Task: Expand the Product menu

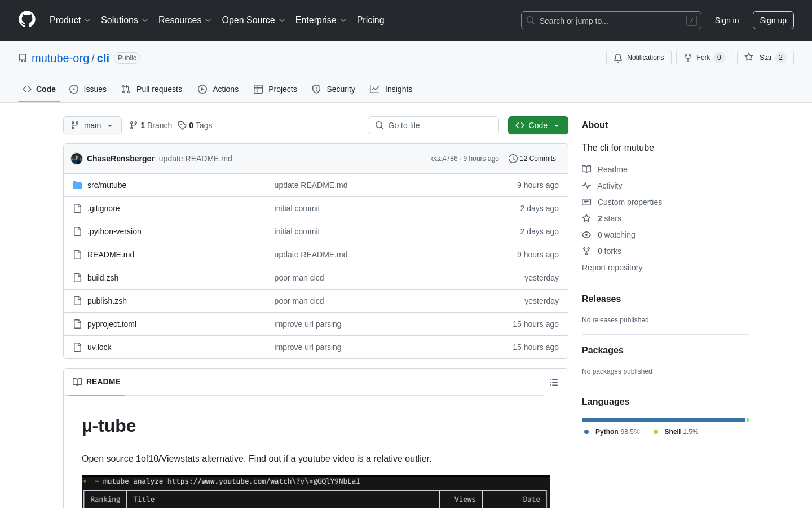Action: click(x=70, y=20)
